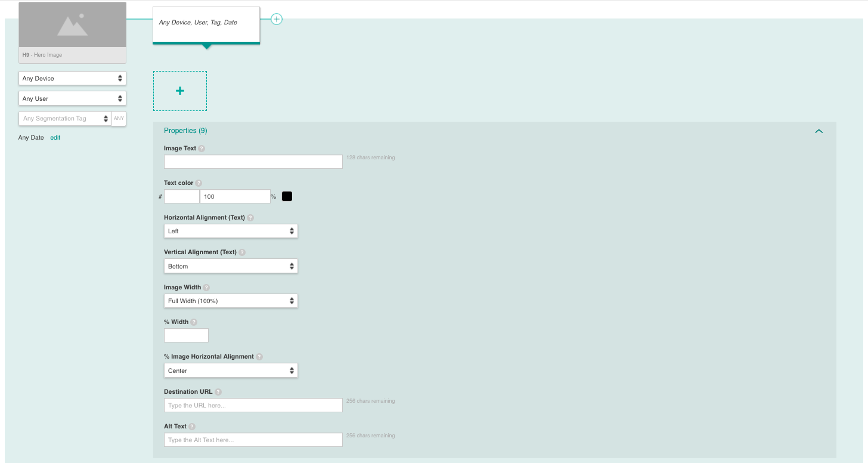Screen dimensions: 868x463
Task: Toggle the ANY tag match button
Action: (119, 119)
